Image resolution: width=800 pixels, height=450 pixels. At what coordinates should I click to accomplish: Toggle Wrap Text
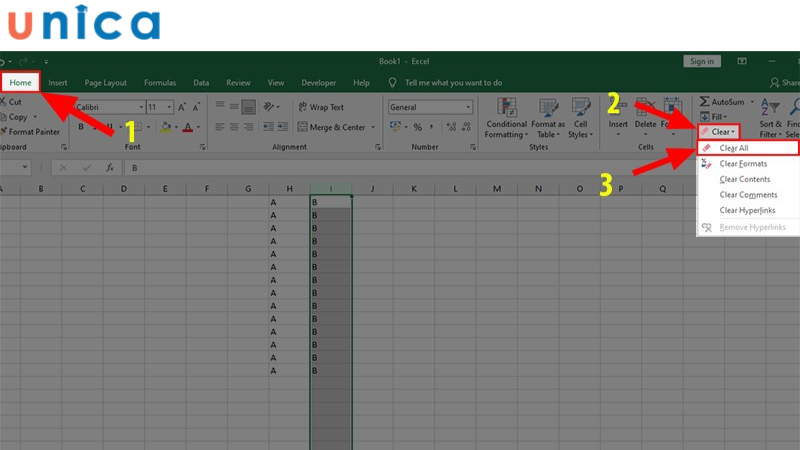tap(321, 107)
